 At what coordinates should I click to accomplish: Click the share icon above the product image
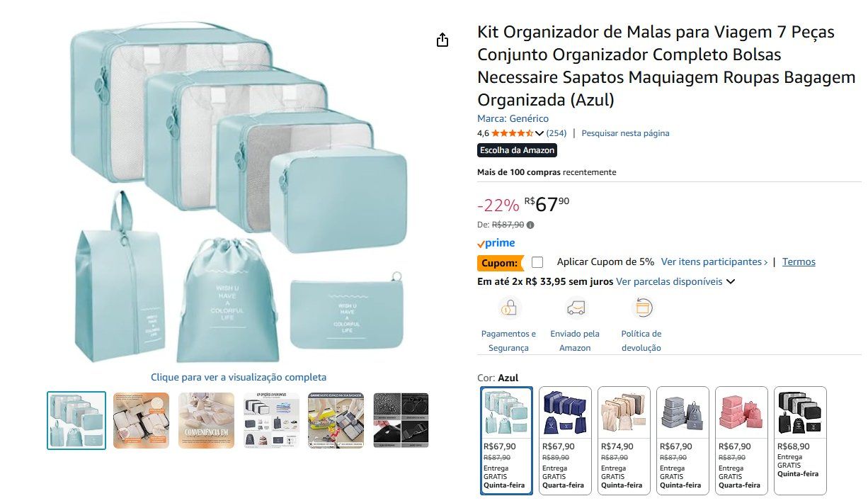coord(442,40)
